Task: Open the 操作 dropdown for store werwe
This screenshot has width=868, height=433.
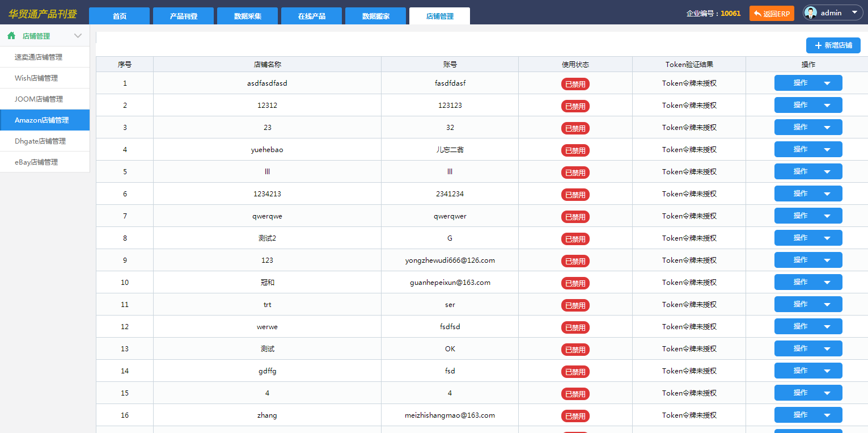Action: [x=808, y=326]
